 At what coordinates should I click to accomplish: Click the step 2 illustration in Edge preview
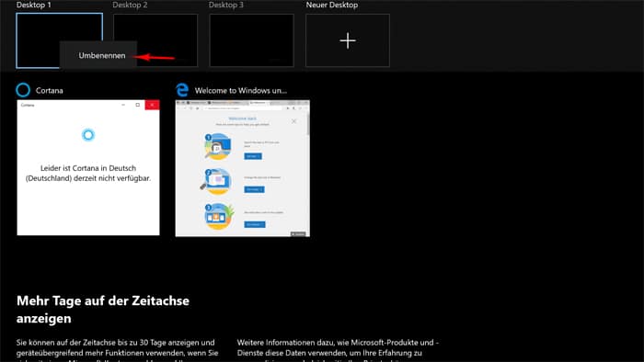point(216,181)
